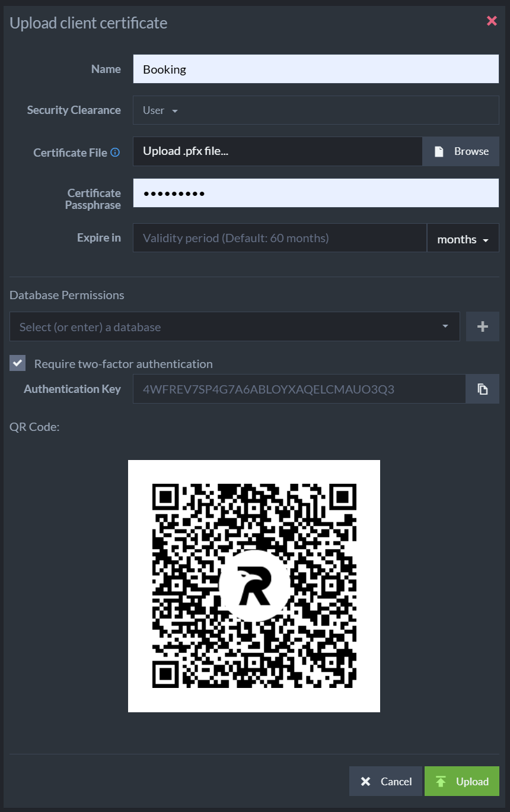
Task: Cancel the certificate upload
Action: tap(386, 781)
